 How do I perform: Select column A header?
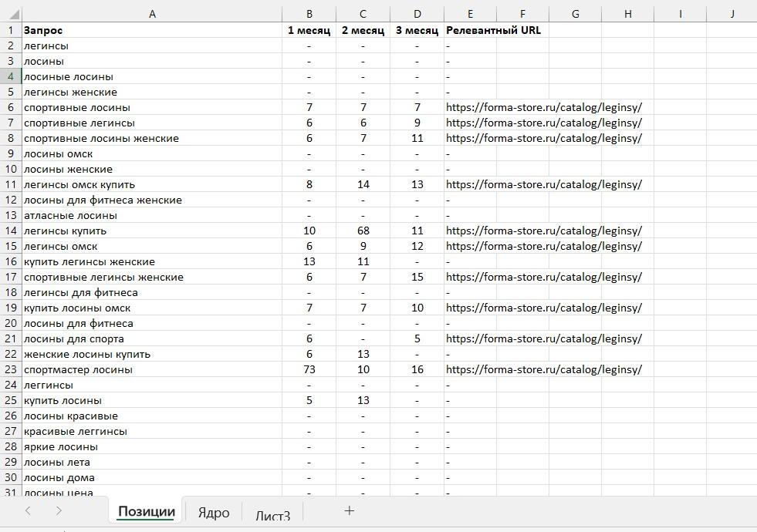pyautogui.click(x=152, y=15)
